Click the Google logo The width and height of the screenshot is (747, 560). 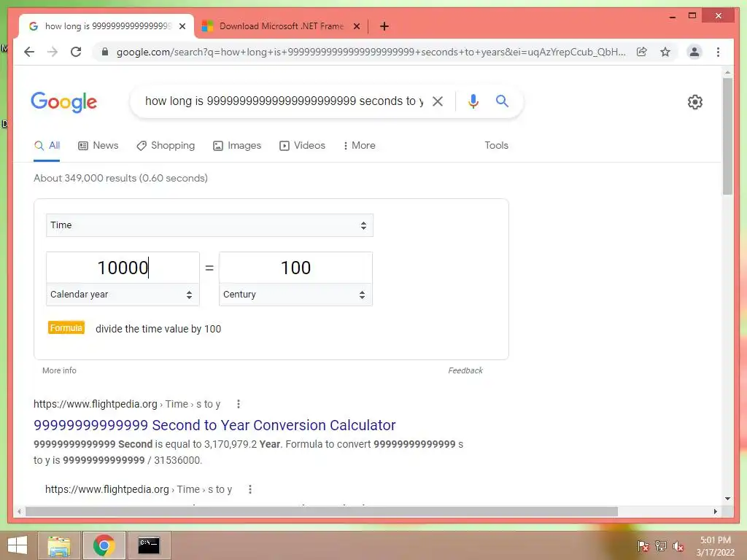pos(64,102)
